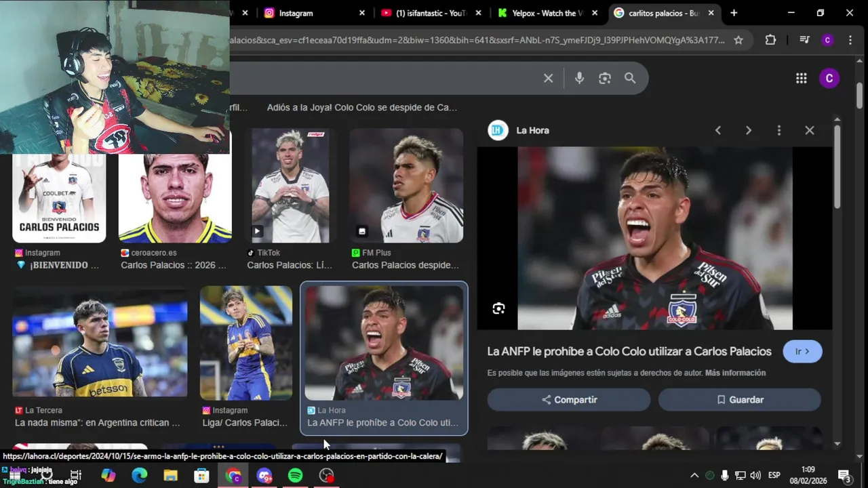Close the Instagram tab
868x488 pixels.
(x=362, y=13)
